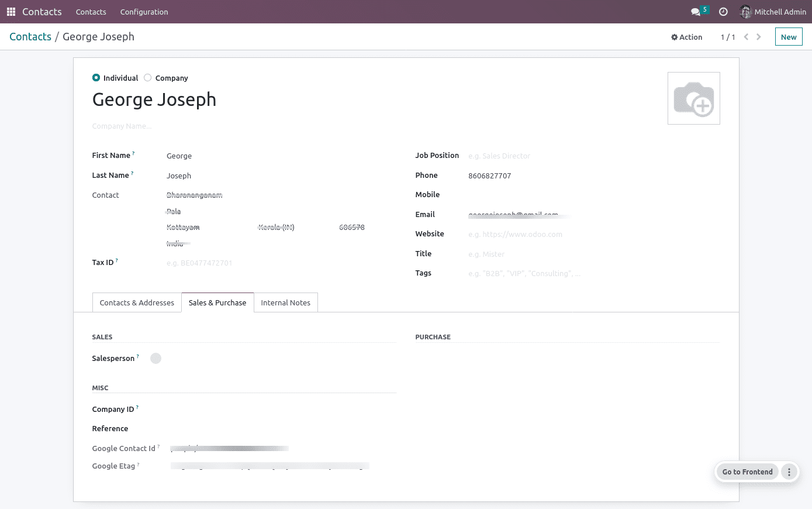Open the Configuration menu
This screenshot has width=812, height=509.
click(x=144, y=12)
